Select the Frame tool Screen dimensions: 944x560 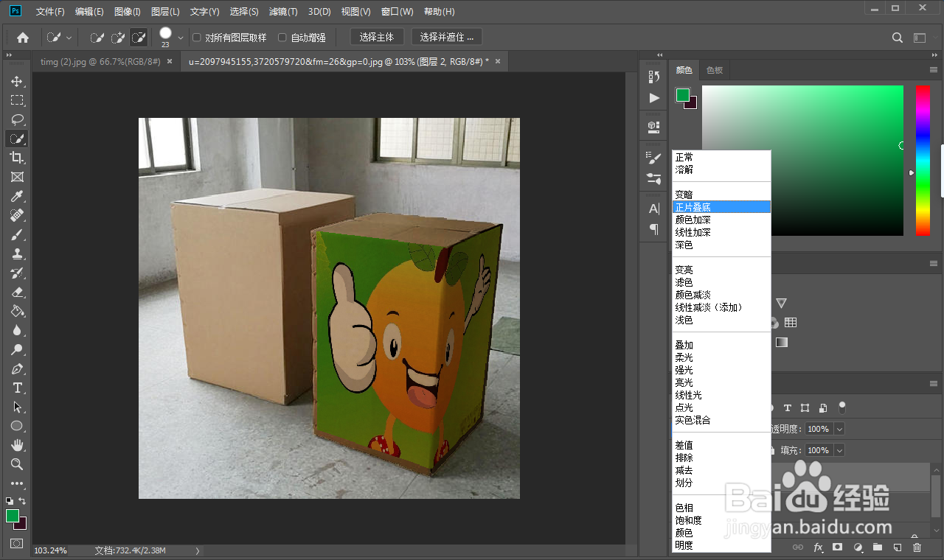point(17,177)
